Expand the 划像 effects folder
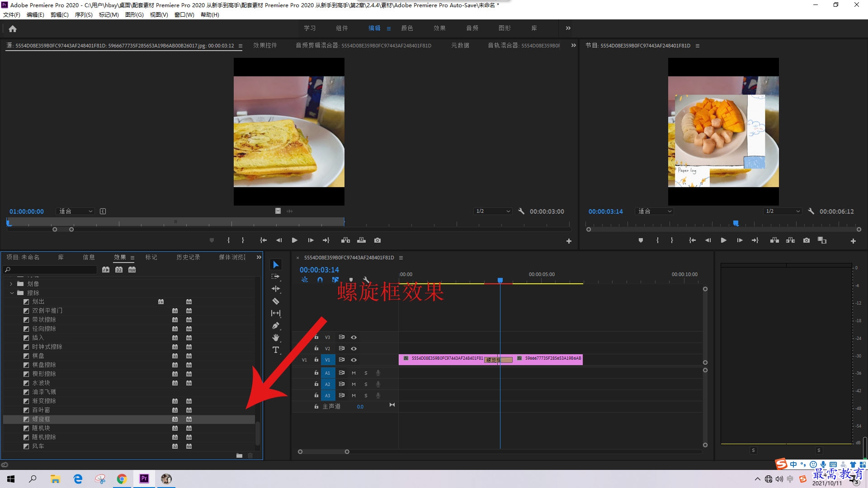Image resolution: width=868 pixels, height=488 pixels. (11, 284)
